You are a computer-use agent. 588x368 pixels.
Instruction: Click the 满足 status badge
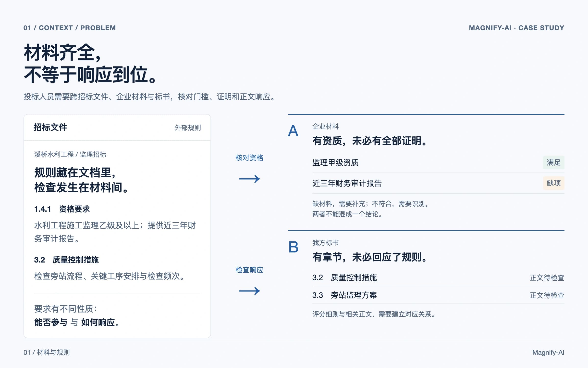pos(554,162)
